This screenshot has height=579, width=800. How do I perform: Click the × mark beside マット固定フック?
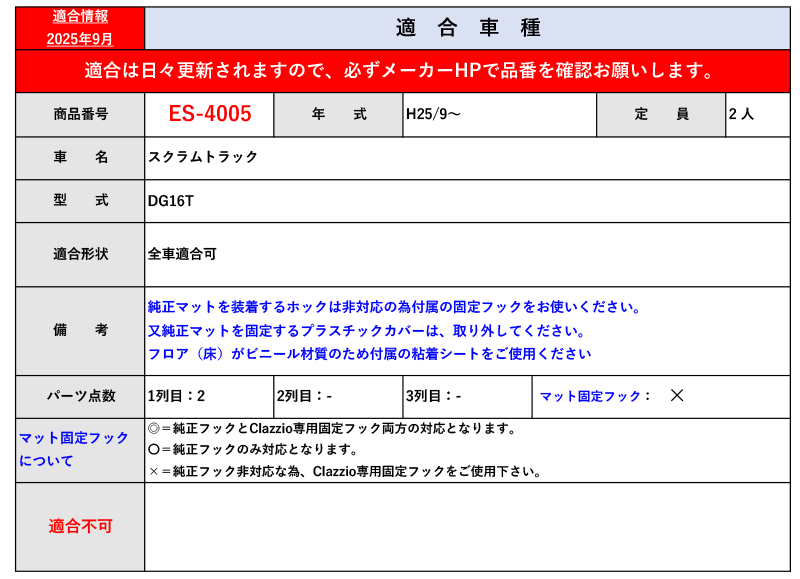pos(677,396)
